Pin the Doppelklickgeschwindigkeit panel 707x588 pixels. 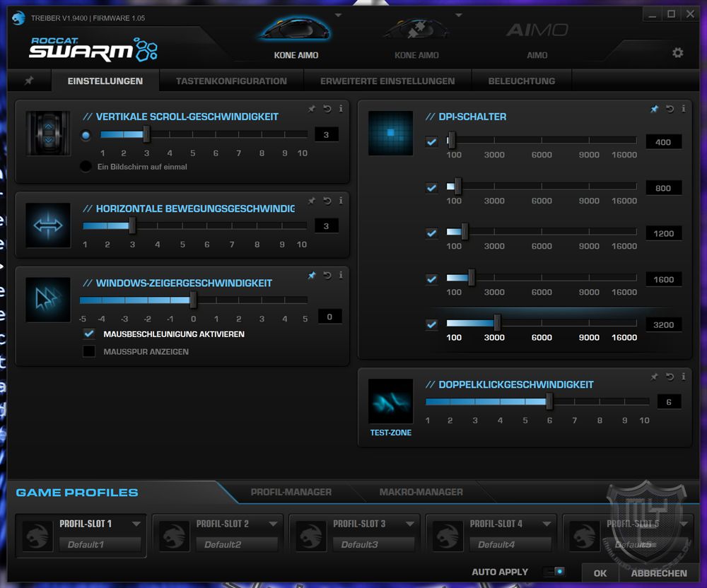654,377
